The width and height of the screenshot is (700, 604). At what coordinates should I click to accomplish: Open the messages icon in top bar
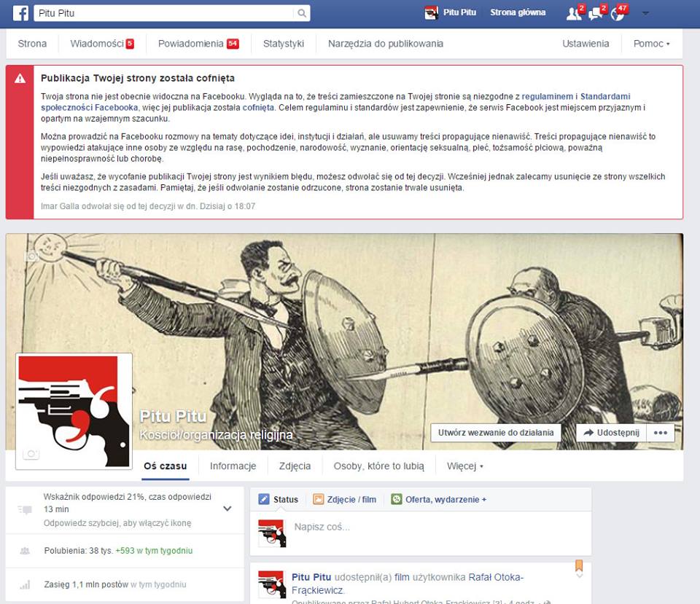tap(596, 13)
